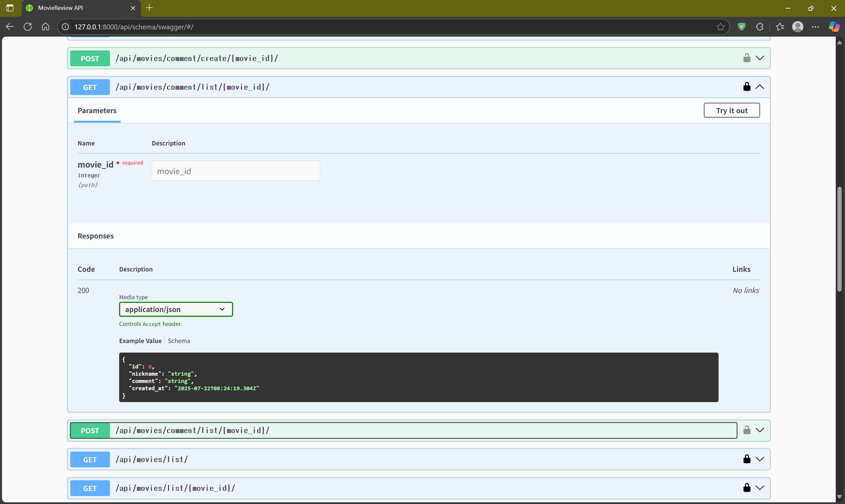Collapse the GET comment/list endpoint chevron
Screen dimensions: 845x504
[x=760, y=87]
